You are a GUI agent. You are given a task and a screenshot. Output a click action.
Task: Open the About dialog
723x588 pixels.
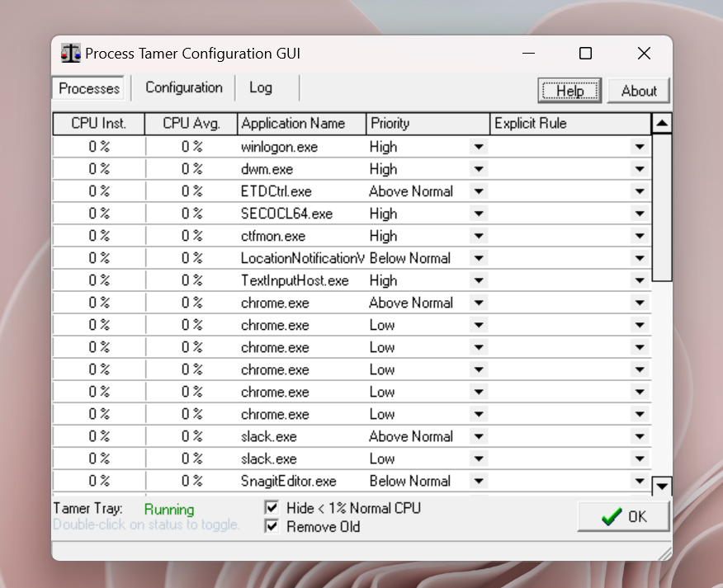(638, 91)
